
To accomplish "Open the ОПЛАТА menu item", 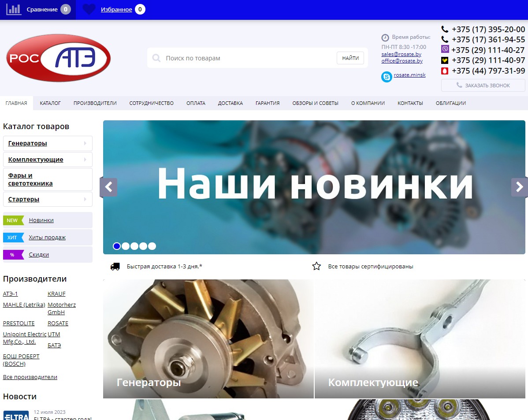I will tap(196, 103).
